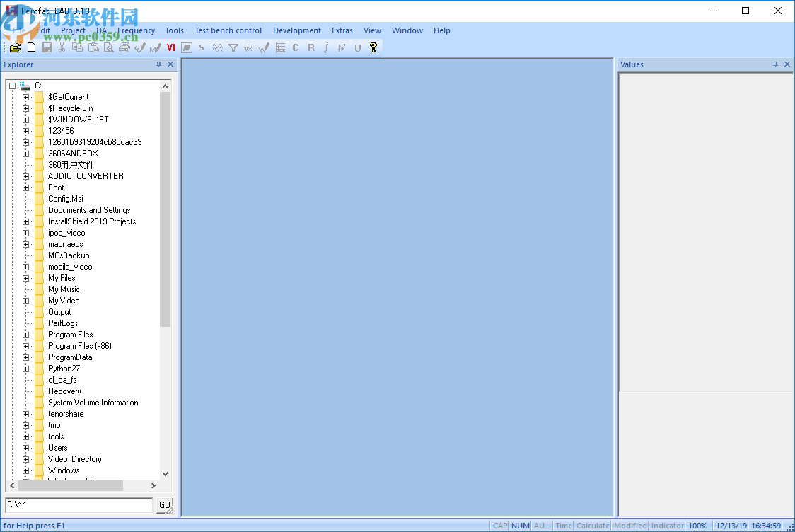The image size is (795, 532).
Task: Select the PerfLogs folder
Action: 63,323
